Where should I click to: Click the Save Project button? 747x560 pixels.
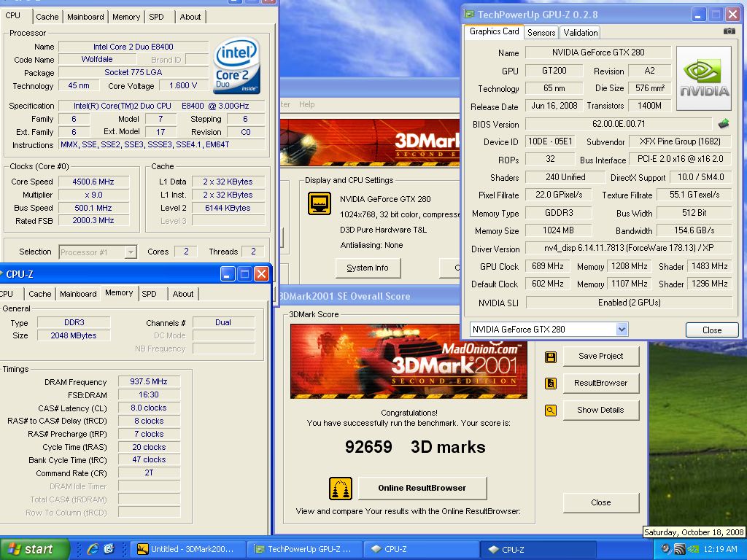tap(601, 356)
